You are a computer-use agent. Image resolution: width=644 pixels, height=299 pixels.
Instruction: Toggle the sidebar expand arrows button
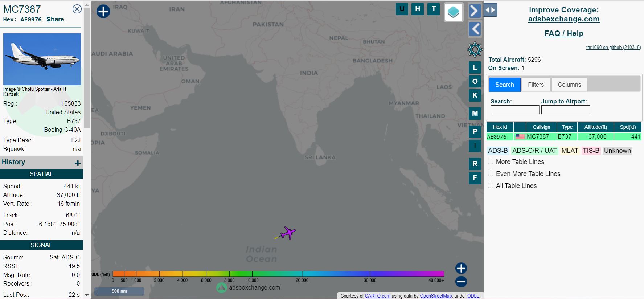[490, 10]
